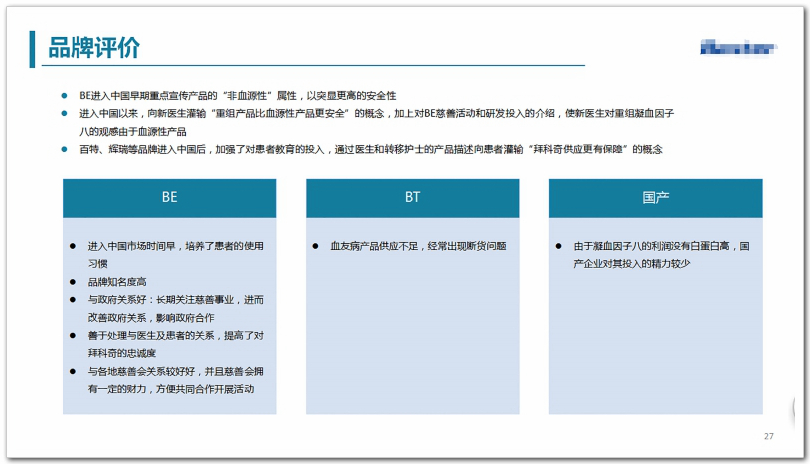Click the text 品牌知名度高
Viewport: 810px width, 464px height.
click(x=117, y=282)
